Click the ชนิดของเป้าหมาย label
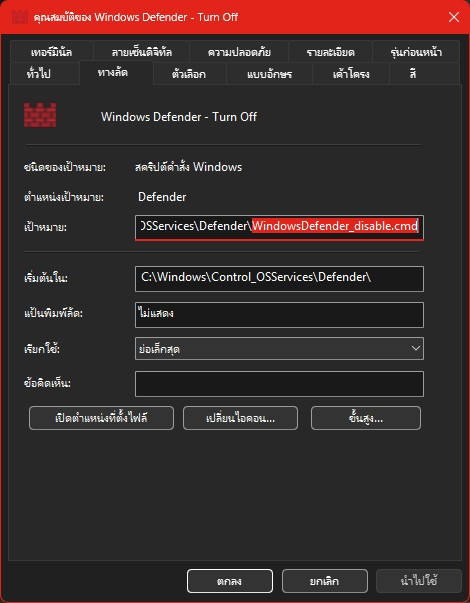This screenshot has height=603, width=470. tap(65, 167)
